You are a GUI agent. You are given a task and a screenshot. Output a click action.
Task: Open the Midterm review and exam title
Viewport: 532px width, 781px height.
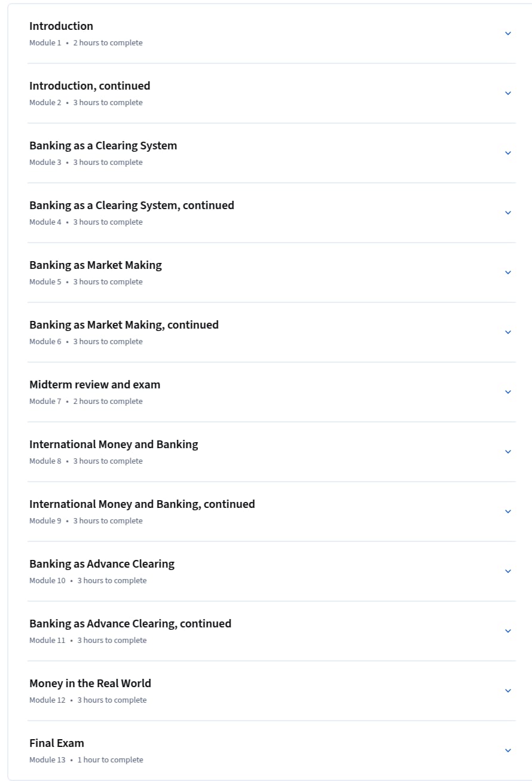(94, 385)
